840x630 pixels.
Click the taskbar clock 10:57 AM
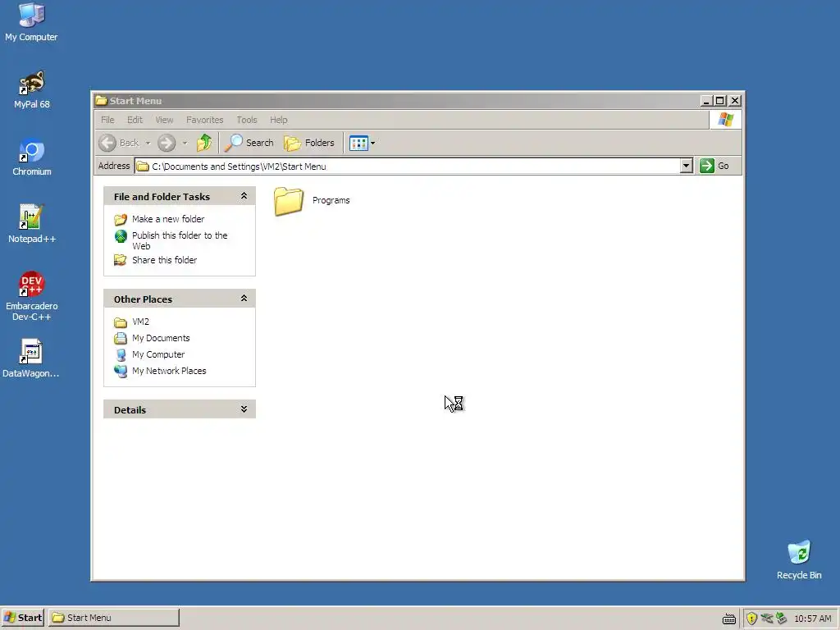coord(812,619)
